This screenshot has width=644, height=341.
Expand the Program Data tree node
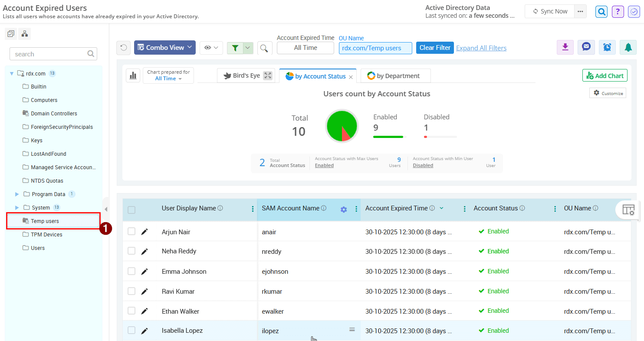pyautogui.click(x=17, y=194)
